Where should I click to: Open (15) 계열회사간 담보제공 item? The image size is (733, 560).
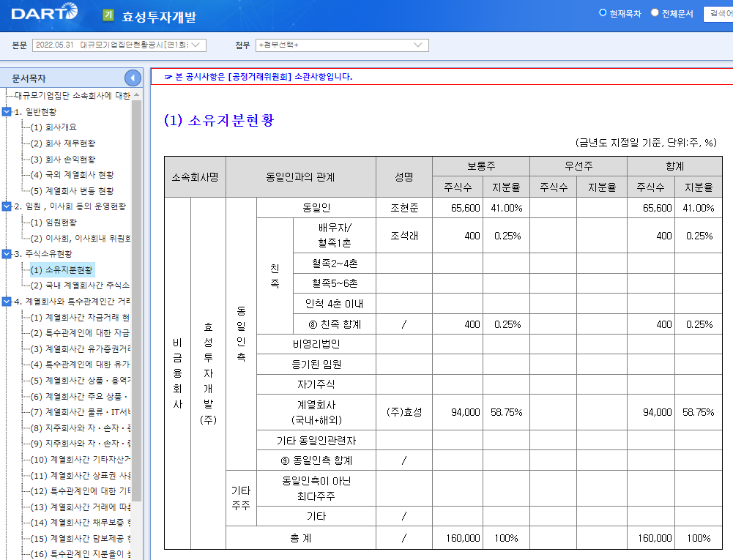(x=80, y=539)
